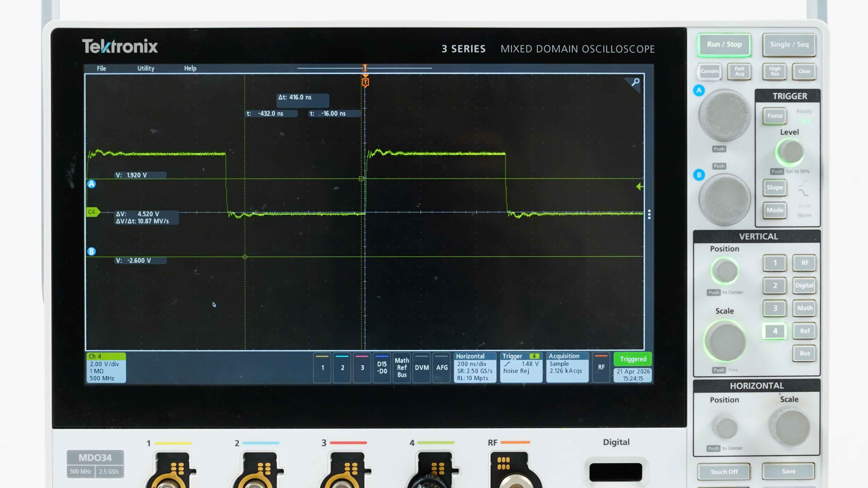The image size is (868, 488).
Task: Tap the front-panel RF button in Vertical section
Action: click(x=804, y=263)
